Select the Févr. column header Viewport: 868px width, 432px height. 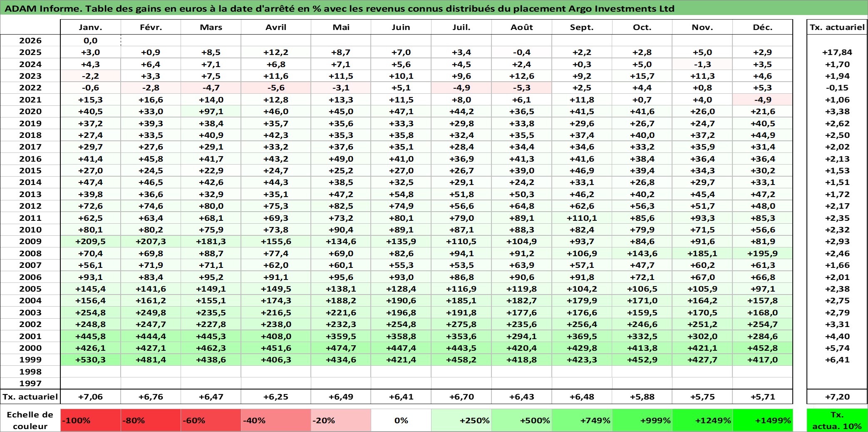(151, 27)
